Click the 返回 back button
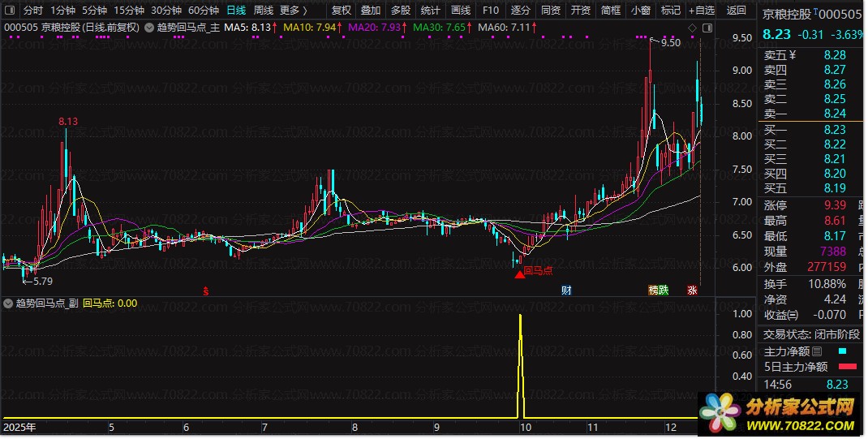The image size is (868, 439). [737, 11]
